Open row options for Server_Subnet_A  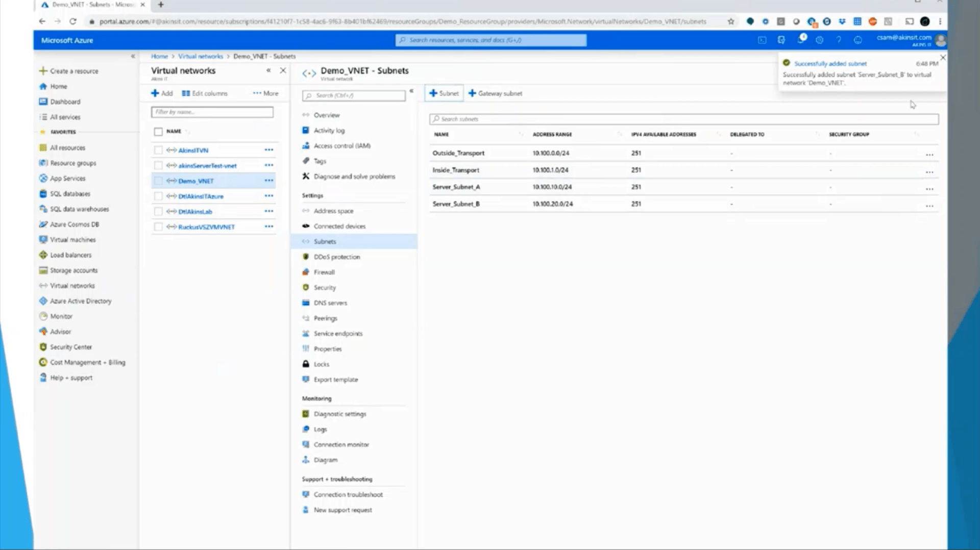point(929,189)
